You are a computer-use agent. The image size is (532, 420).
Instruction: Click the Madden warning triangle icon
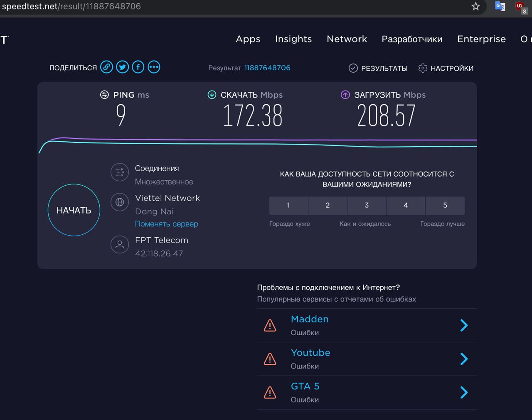coord(270,325)
